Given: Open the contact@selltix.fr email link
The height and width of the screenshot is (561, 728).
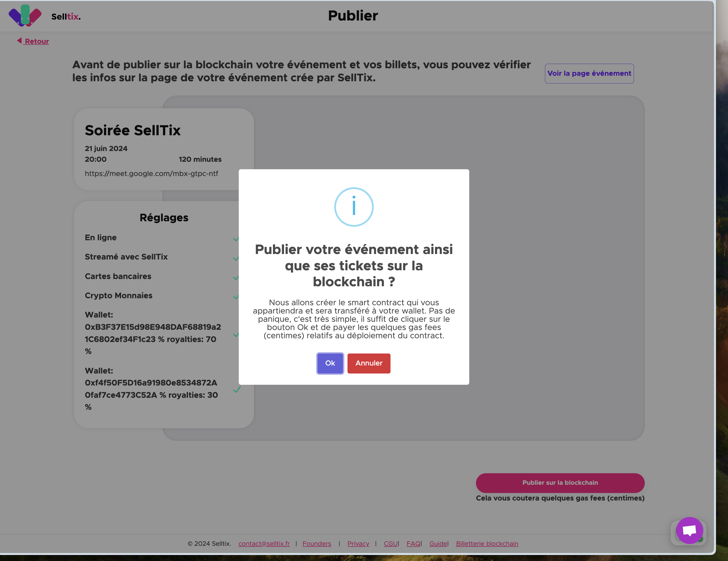Looking at the screenshot, I should coord(264,543).
